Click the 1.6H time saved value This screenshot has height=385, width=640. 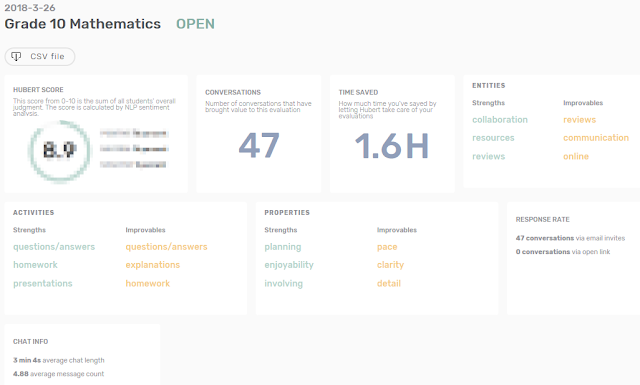[392, 146]
